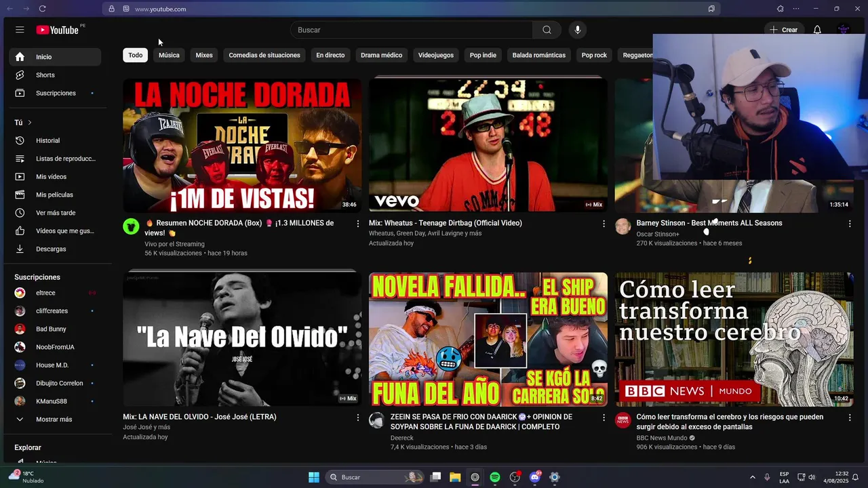Select the Pop indie chip

[483, 55]
